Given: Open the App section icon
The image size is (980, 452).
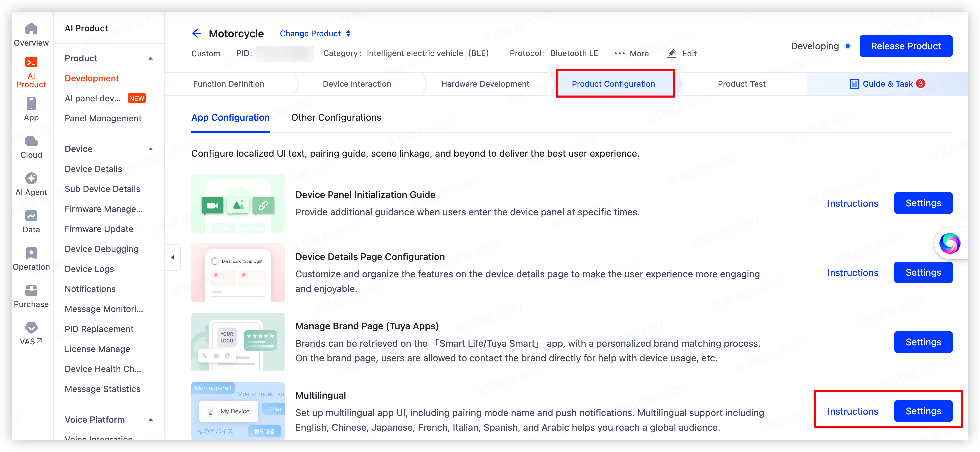Looking at the screenshot, I should pyautogui.click(x=31, y=103).
